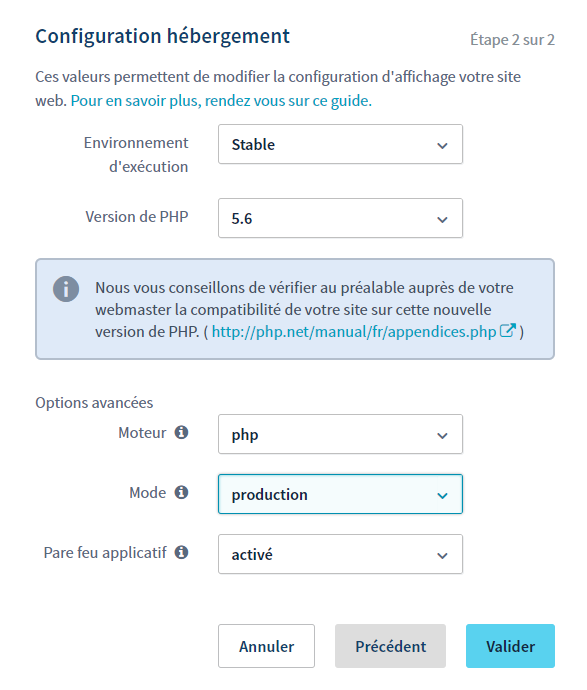Click the chevron arrow in the Stable select
The image size is (587, 690).
tap(442, 146)
